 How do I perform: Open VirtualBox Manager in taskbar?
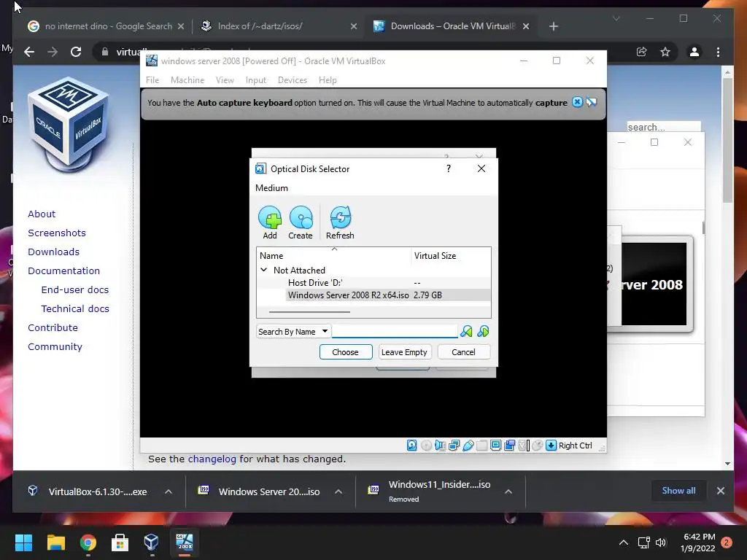[x=152, y=542]
